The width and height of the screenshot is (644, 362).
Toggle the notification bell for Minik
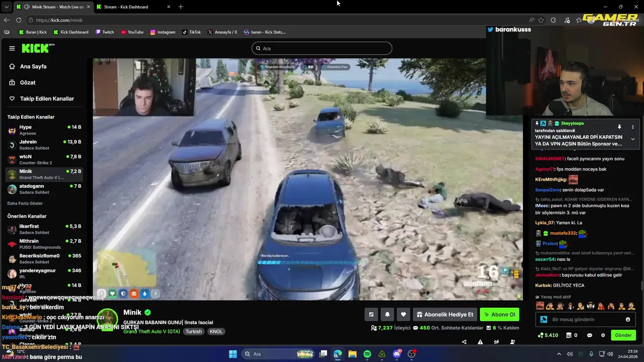(387, 315)
